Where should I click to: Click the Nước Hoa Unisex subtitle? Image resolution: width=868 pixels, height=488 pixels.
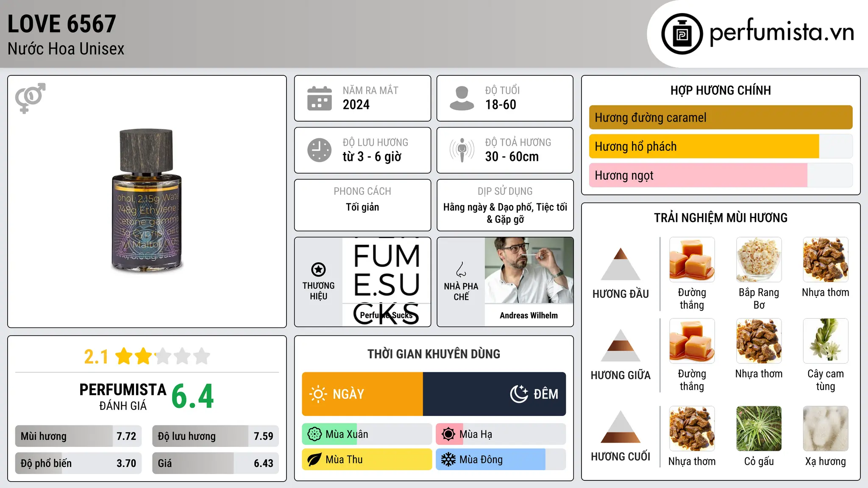(x=66, y=49)
